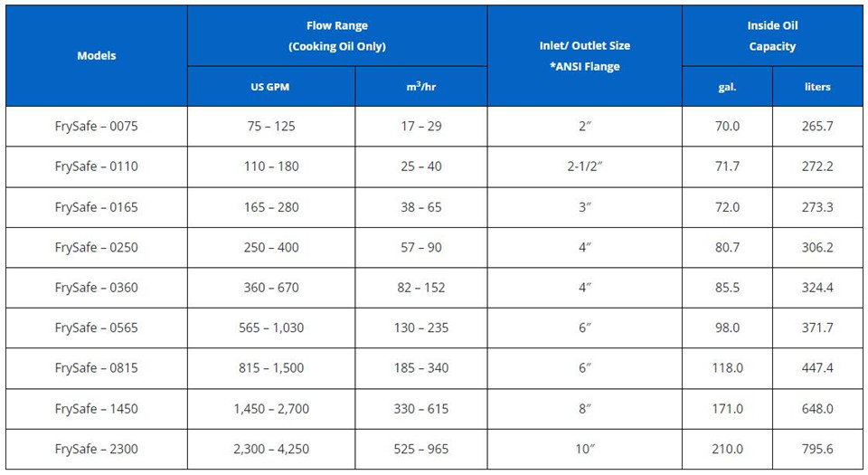Click the 795.6 liters cell
Viewport: 868px width, 475px height.
[x=817, y=449]
